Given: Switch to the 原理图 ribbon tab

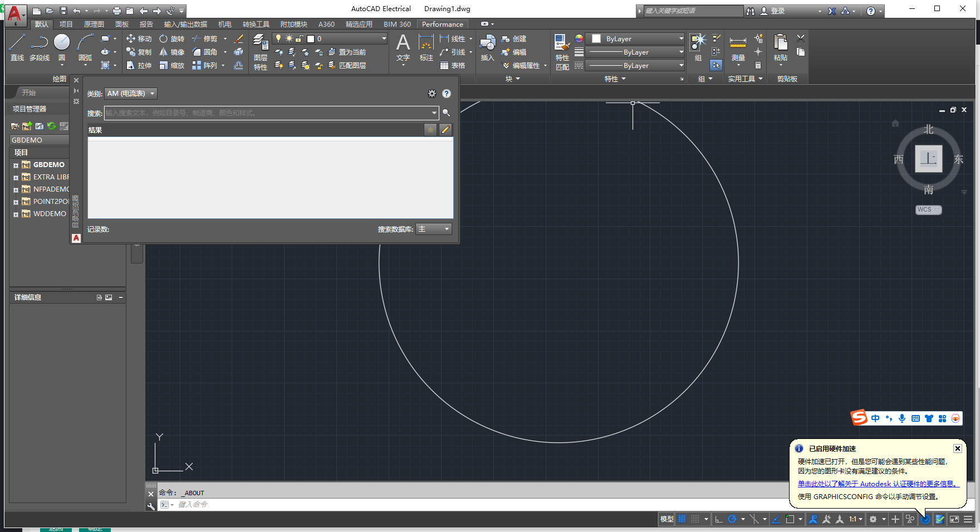Looking at the screenshot, I should [94, 24].
